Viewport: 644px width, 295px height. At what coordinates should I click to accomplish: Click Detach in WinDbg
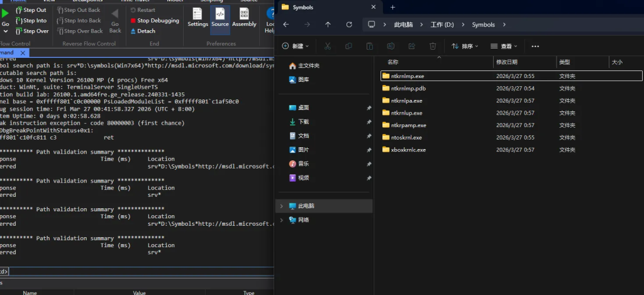pyautogui.click(x=143, y=31)
